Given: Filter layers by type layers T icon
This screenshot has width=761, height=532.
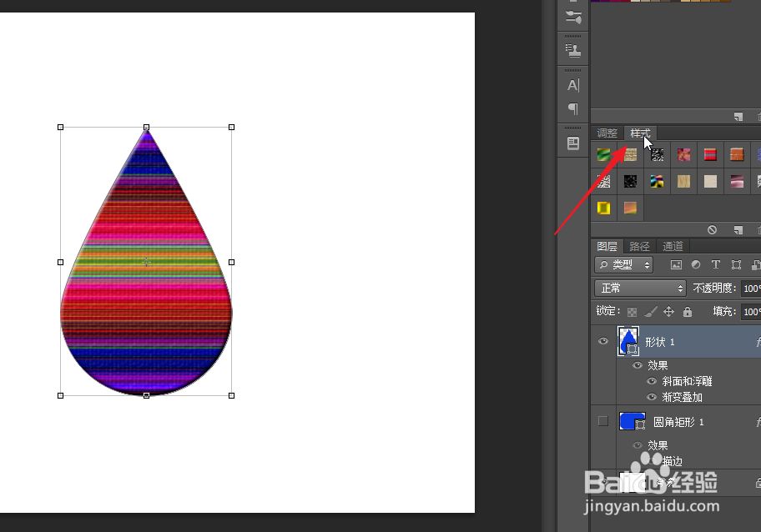Looking at the screenshot, I should pyautogui.click(x=716, y=265).
